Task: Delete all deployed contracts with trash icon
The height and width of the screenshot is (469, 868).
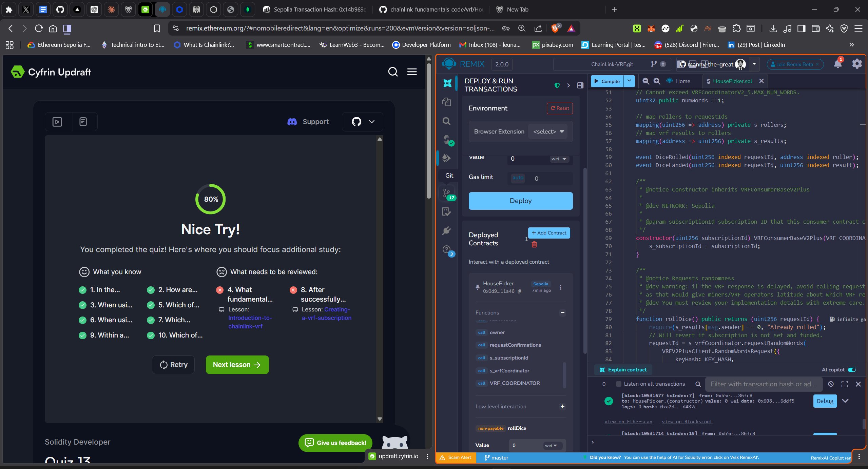Action: [534, 244]
